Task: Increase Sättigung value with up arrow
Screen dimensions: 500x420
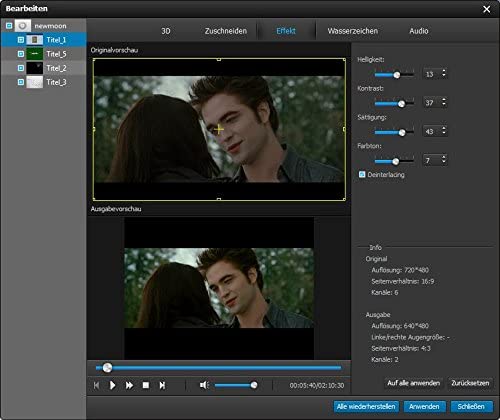Action: (444, 128)
